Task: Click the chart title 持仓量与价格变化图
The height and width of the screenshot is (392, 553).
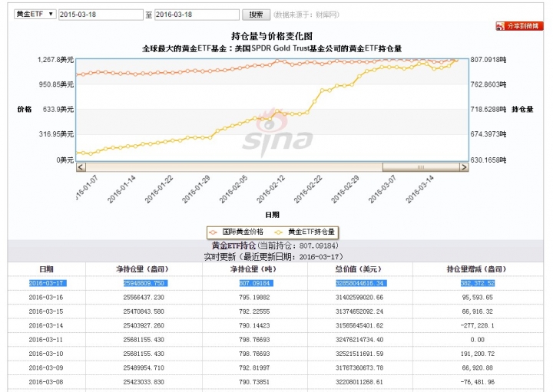Action: click(x=272, y=36)
